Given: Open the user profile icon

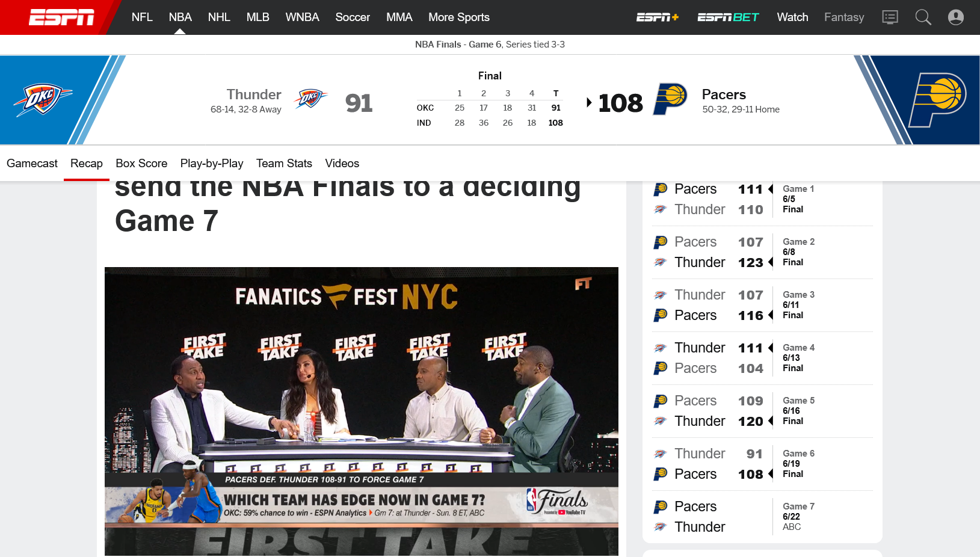Looking at the screenshot, I should [x=956, y=17].
